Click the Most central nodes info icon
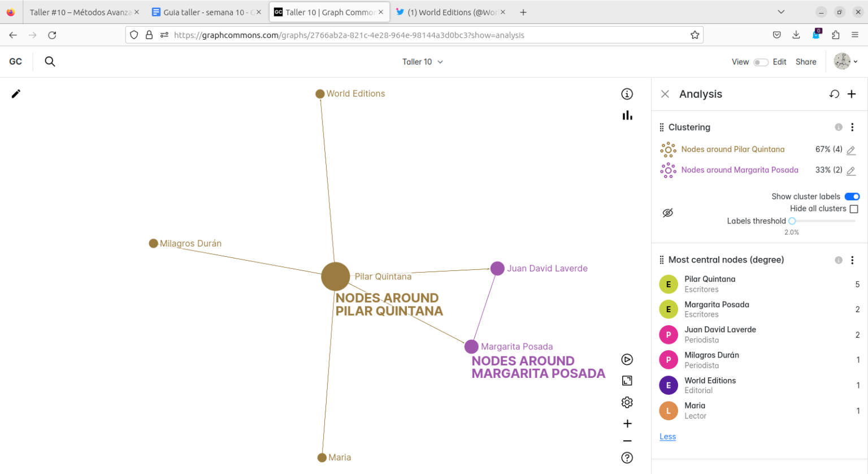The height and width of the screenshot is (474, 868). coord(839,260)
